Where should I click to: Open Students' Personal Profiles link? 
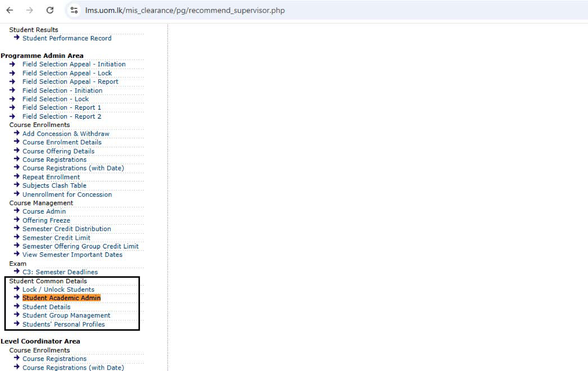(x=63, y=324)
